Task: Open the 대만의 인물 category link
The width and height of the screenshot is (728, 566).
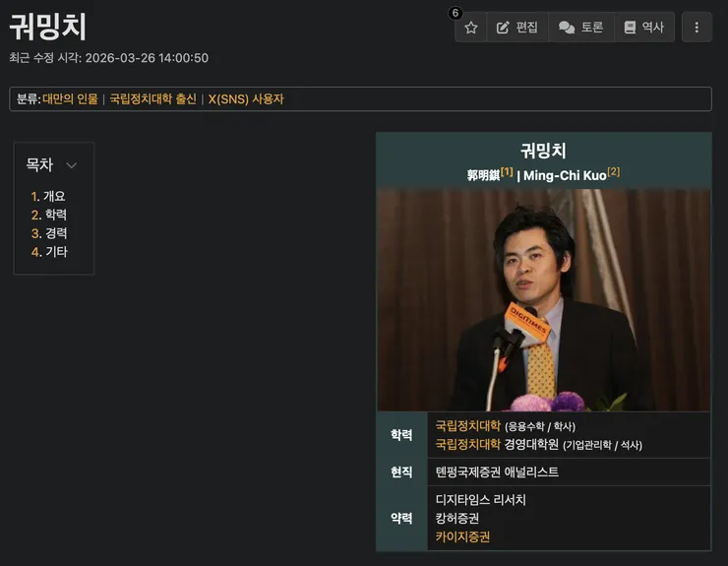Action: (70, 99)
